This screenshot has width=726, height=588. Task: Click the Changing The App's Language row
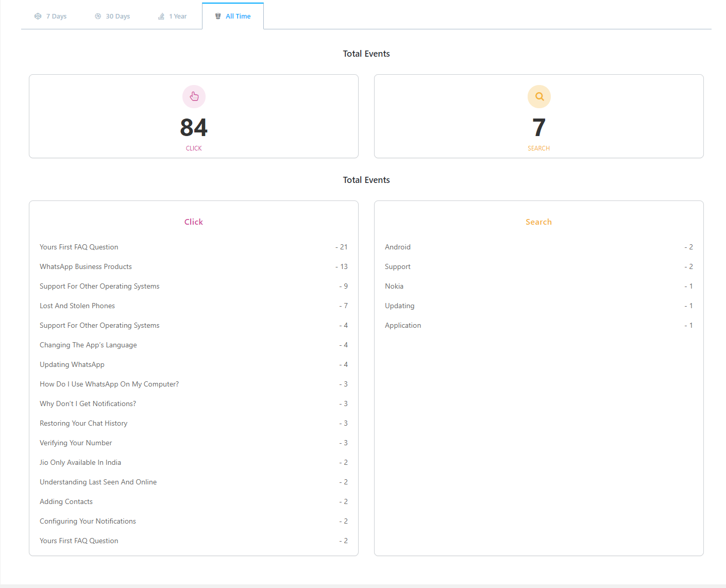[x=88, y=345]
